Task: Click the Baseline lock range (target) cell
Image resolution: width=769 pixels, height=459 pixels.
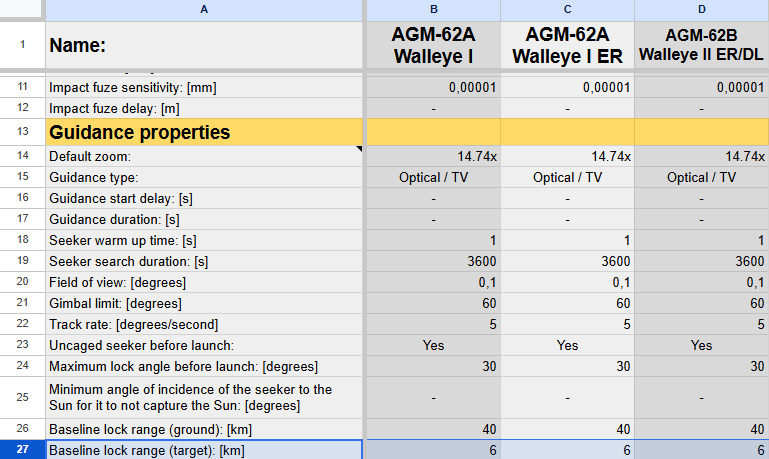Action: (204, 450)
